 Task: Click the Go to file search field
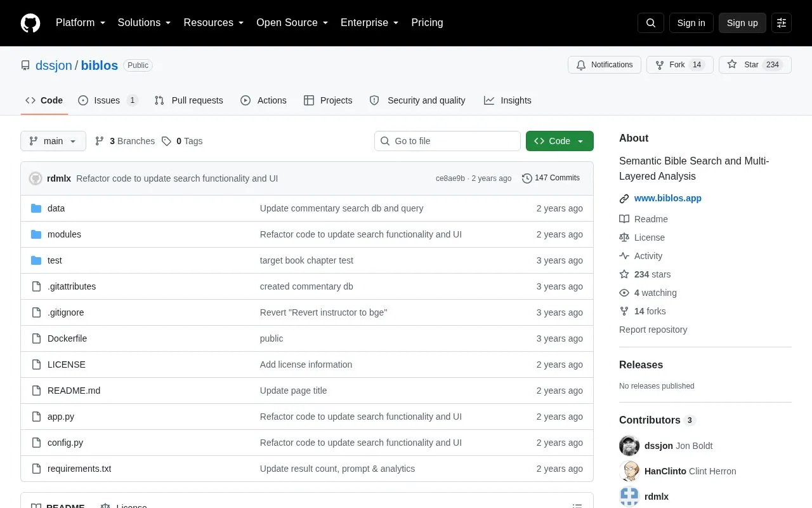[x=447, y=141]
